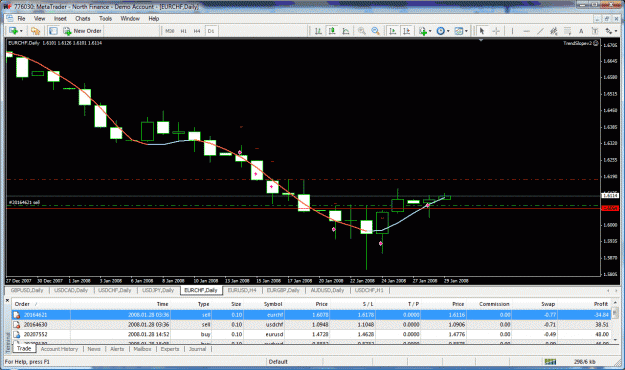The width and height of the screenshot is (625, 370).
Task: Open the Indicators dropdown arrow
Action: click(x=430, y=31)
